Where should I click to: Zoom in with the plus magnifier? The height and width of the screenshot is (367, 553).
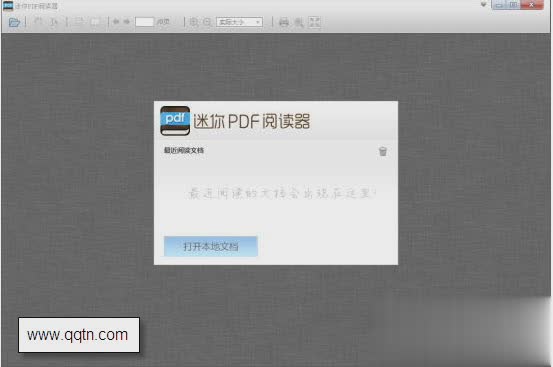[x=194, y=22]
